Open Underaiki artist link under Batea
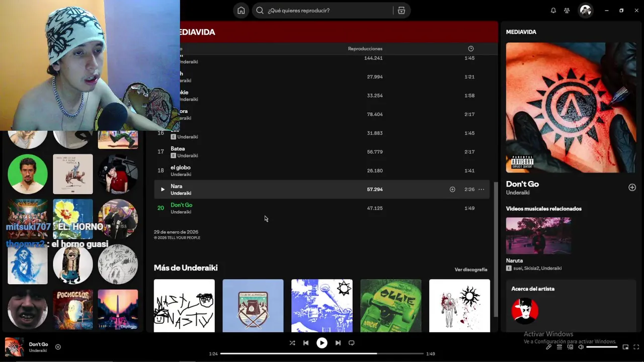Viewport: 644px width, 362px height. click(x=188, y=156)
